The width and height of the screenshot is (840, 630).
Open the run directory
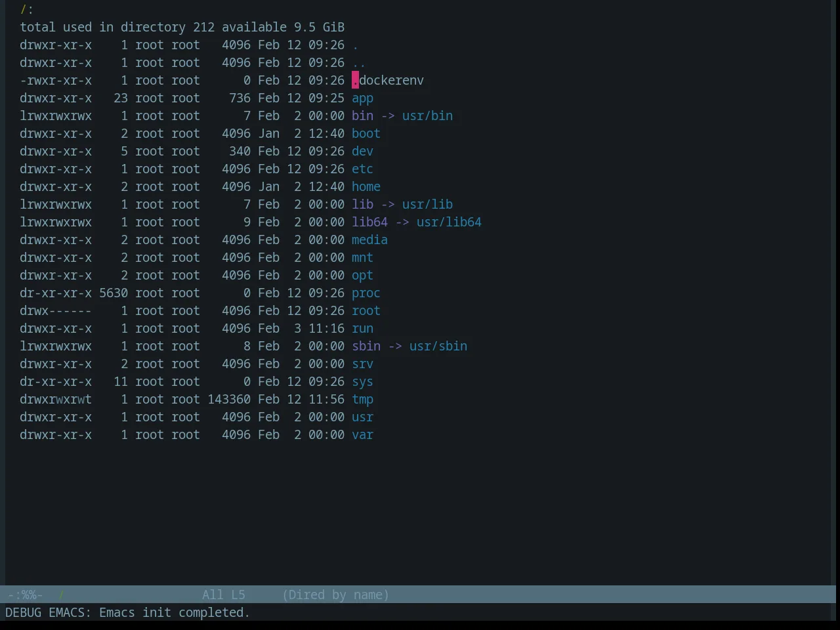[362, 329]
